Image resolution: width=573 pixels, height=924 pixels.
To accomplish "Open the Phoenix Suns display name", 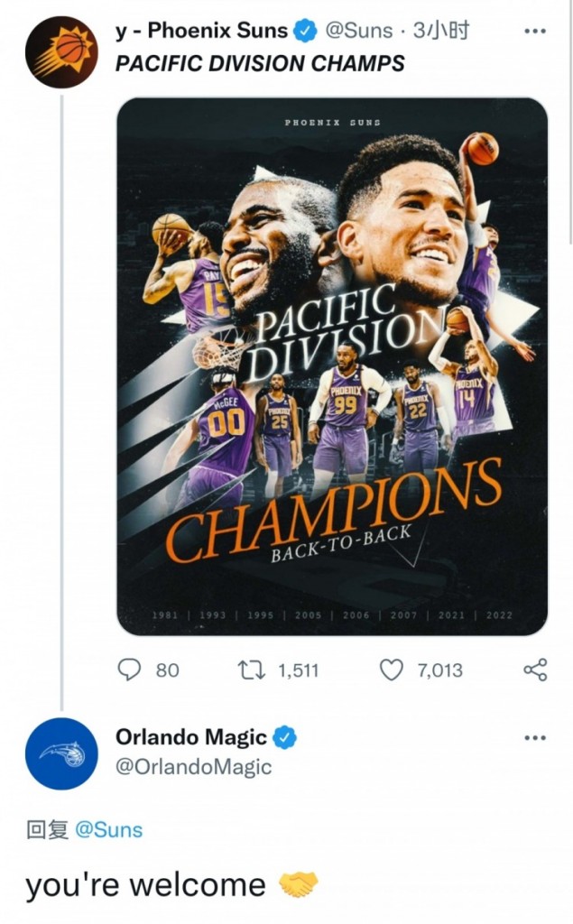I will pyautogui.click(x=201, y=32).
